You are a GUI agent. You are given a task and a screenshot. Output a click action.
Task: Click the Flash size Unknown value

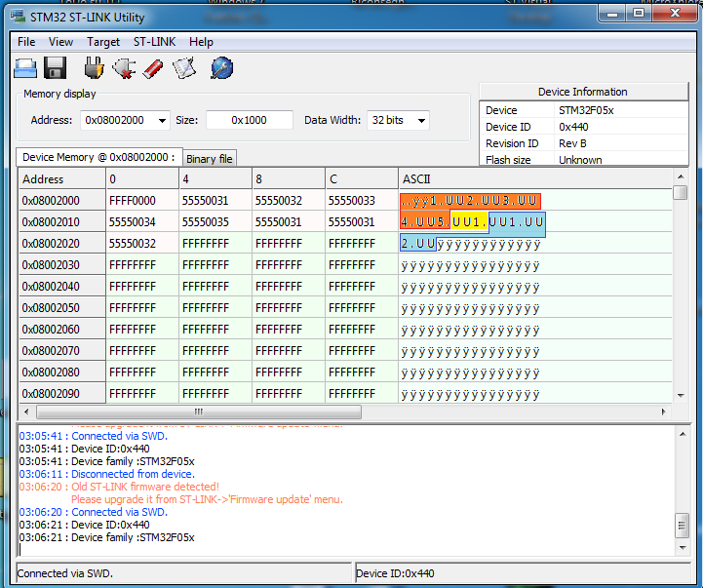coord(580,160)
